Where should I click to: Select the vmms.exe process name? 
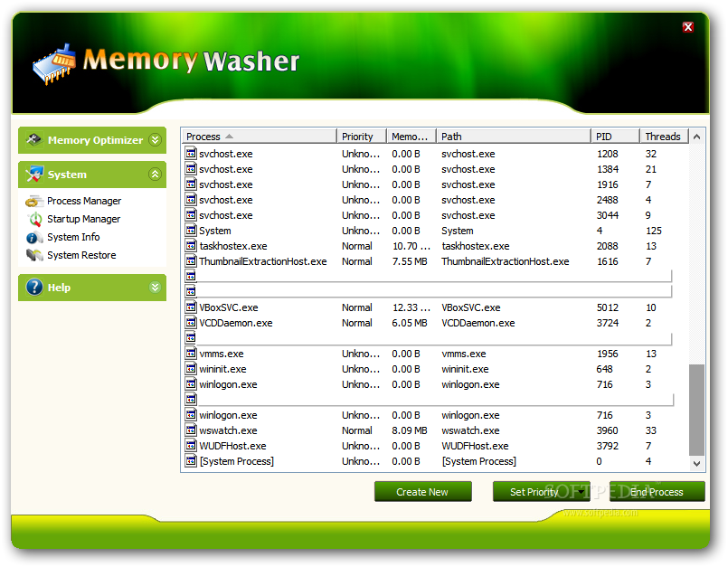(x=221, y=353)
